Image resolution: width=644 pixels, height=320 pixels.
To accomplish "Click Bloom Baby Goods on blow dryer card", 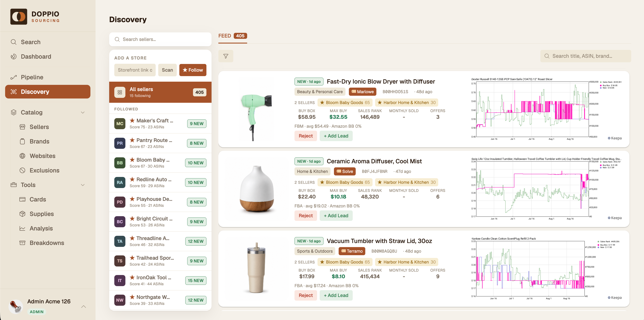I will point(345,103).
